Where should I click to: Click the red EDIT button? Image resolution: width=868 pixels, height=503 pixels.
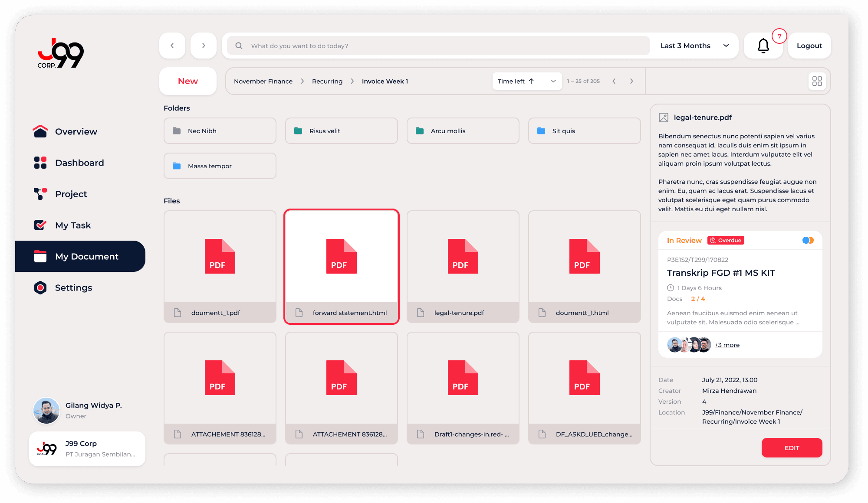[x=792, y=447]
